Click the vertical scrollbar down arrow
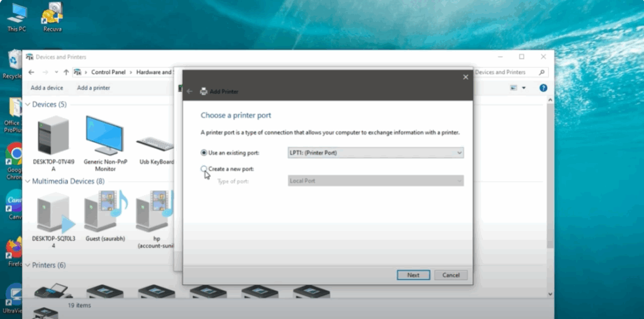This screenshot has width=644, height=319. (x=550, y=293)
